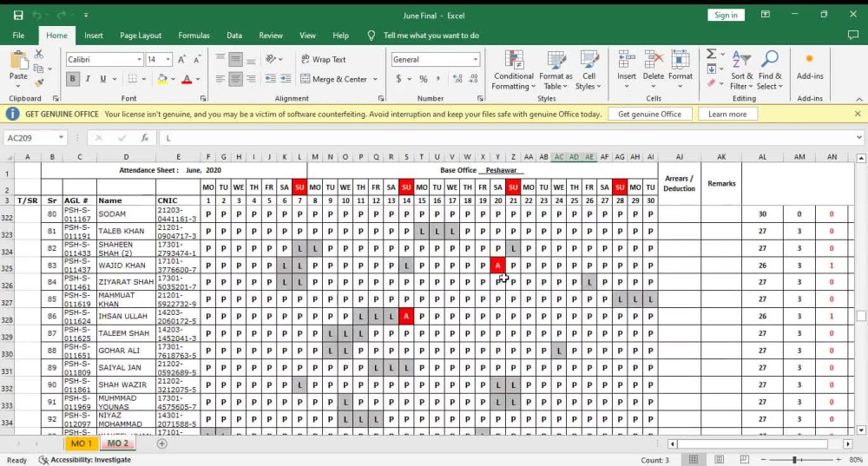Click the formula bar input containing L
Screen dimensions: 868x466
(507, 138)
